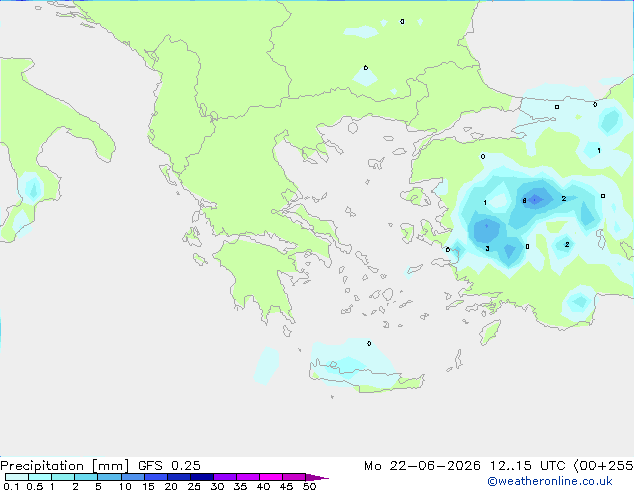Click the "25" legend scale label
This screenshot has height=490, width=634.
tap(194, 486)
